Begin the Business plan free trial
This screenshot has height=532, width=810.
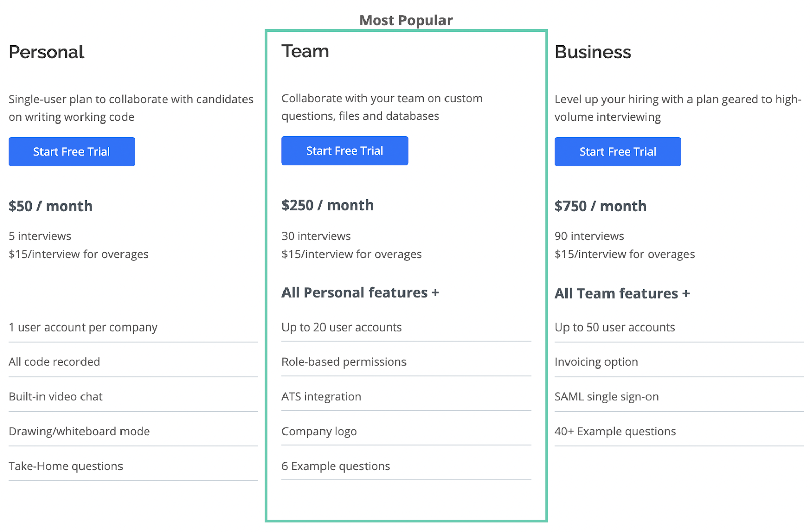tap(618, 151)
